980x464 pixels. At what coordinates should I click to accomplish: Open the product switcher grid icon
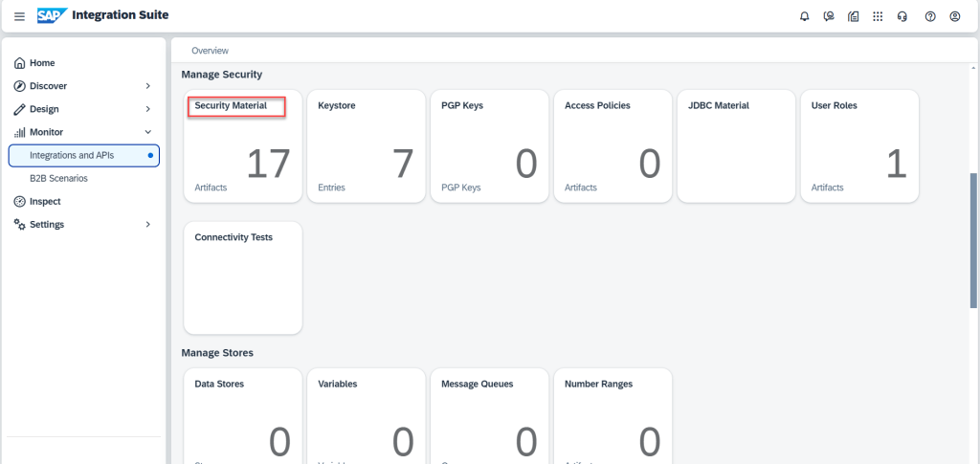pyautogui.click(x=878, y=16)
